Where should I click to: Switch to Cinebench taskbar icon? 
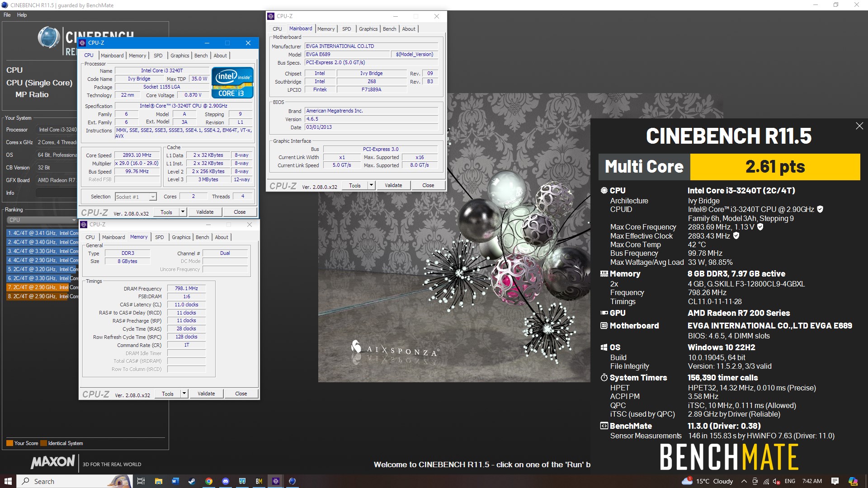coord(292,481)
